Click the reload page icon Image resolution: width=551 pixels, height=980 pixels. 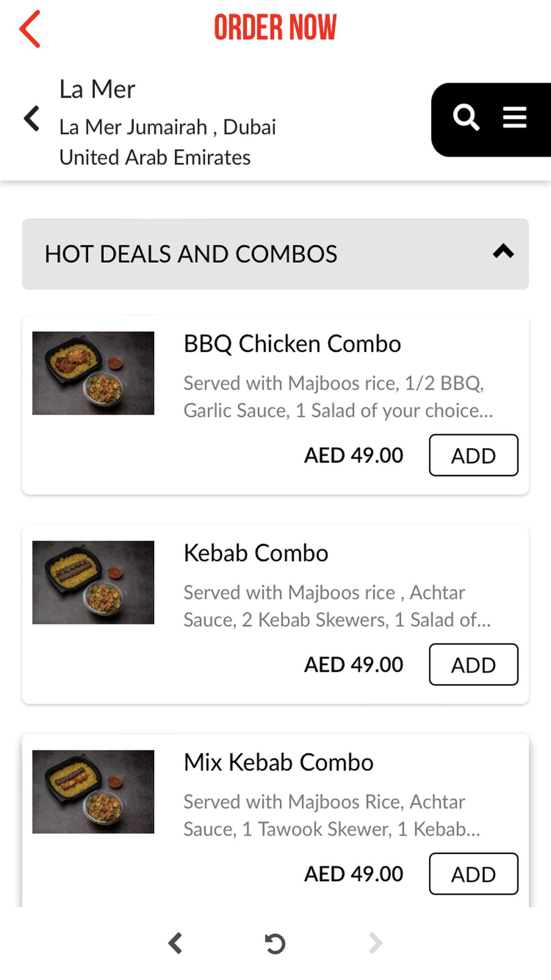tap(275, 943)
